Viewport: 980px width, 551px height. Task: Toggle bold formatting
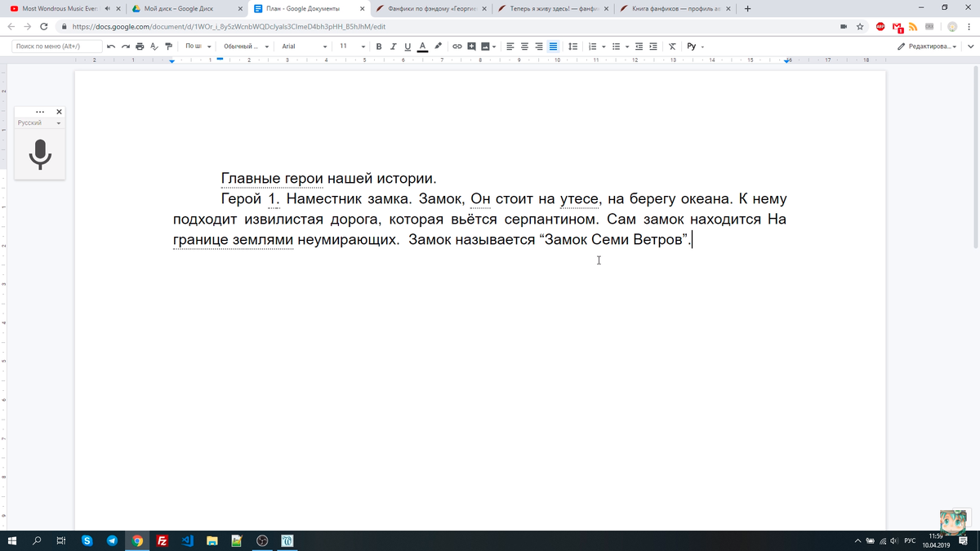tap(378, 47)
